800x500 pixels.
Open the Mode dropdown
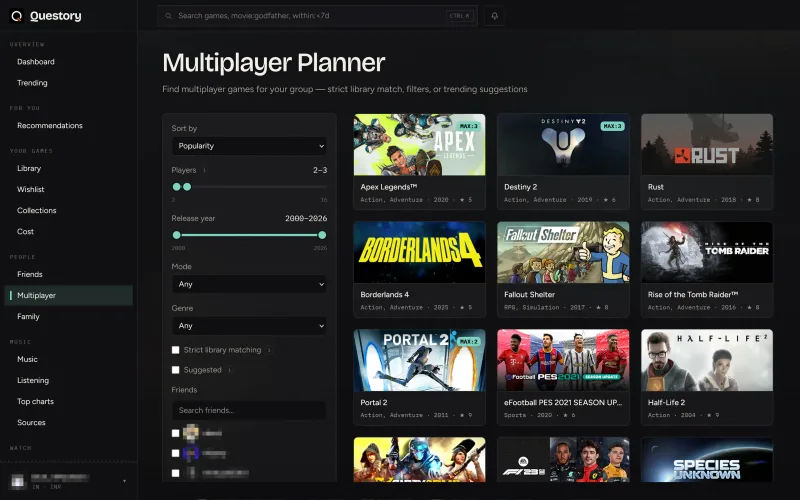click(249, 284)
